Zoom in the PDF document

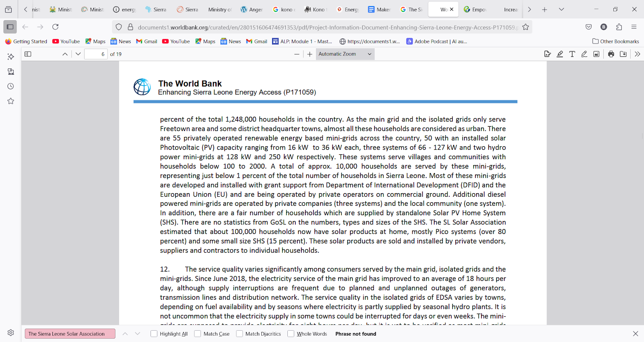click(310, 54)
